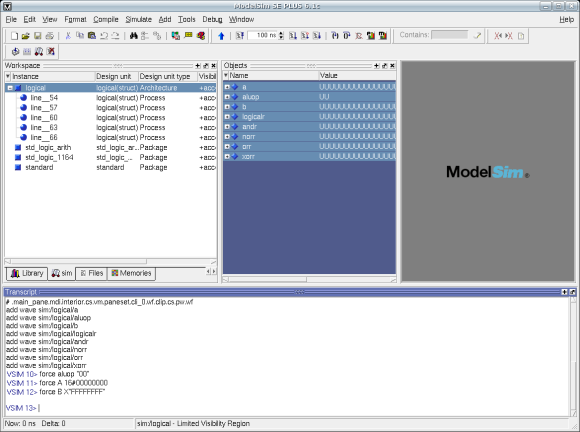Viewport: 580px width, 432px height.
Task: Click the Find binoculars icon
Action: tap(133, 36)
